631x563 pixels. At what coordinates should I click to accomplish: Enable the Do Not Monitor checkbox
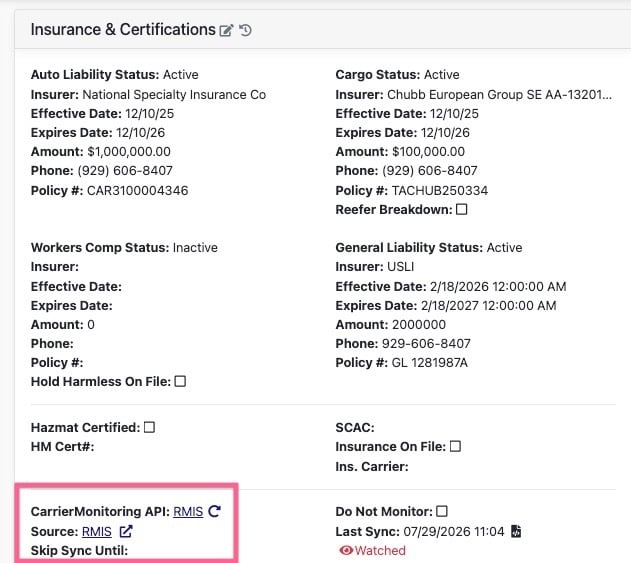[442, 511]
